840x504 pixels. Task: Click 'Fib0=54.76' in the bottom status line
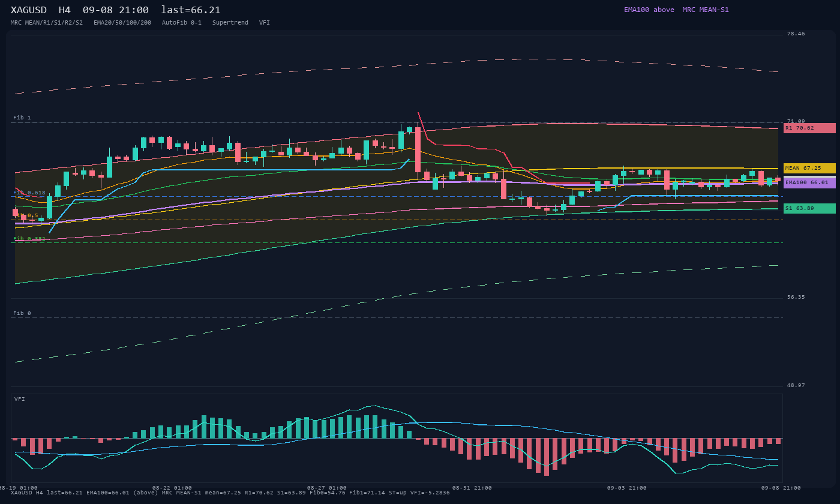click(328, 493)
